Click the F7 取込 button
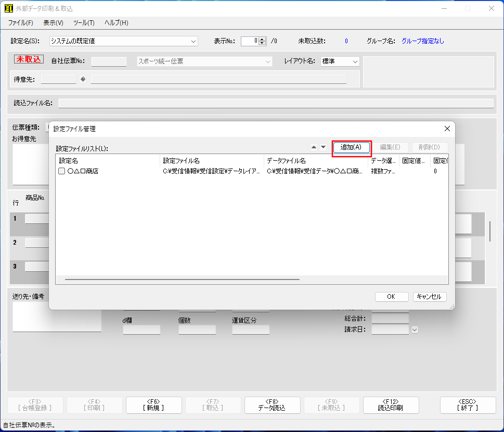This screenshot has height=432, width=504. [213, 405]
